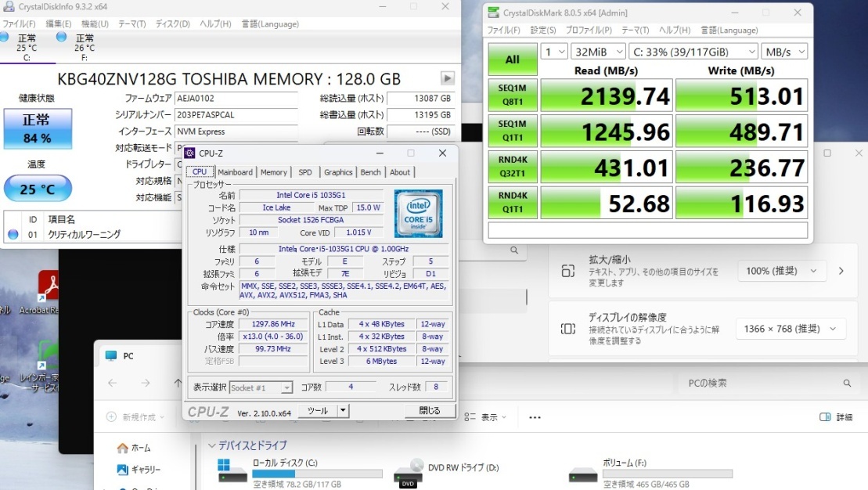
Task: Open CrystalDiskInfo 言語(Language) menu
Action: click(x=270, y=23)
